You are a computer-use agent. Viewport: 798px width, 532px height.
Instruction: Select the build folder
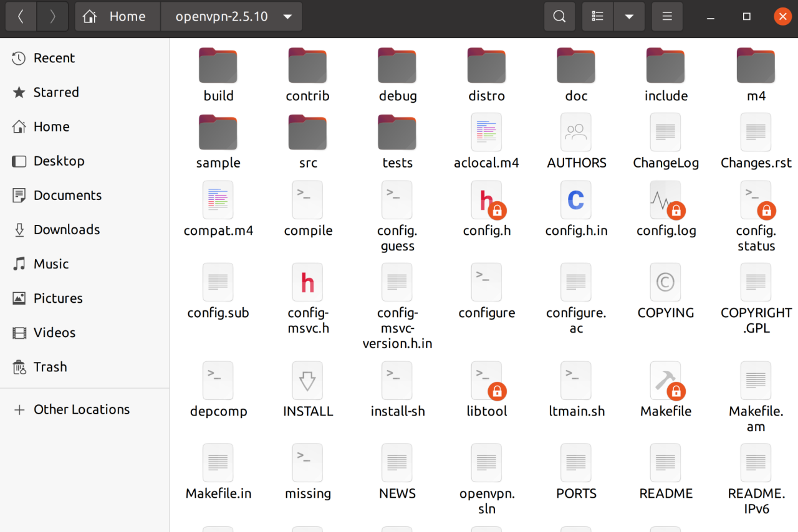218,75
